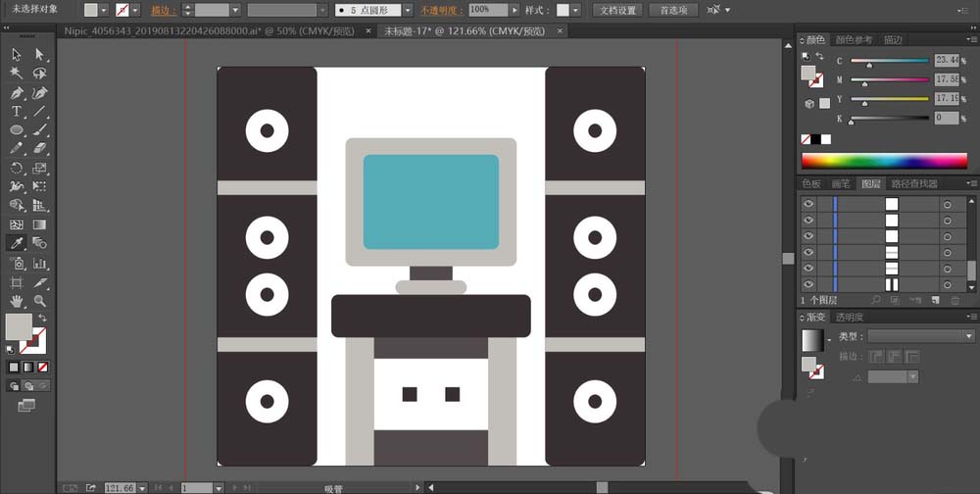Close the 未标题-17 document tab
Image resolution: width=980 pixels, height=494 pixels.
click(560, 30)
